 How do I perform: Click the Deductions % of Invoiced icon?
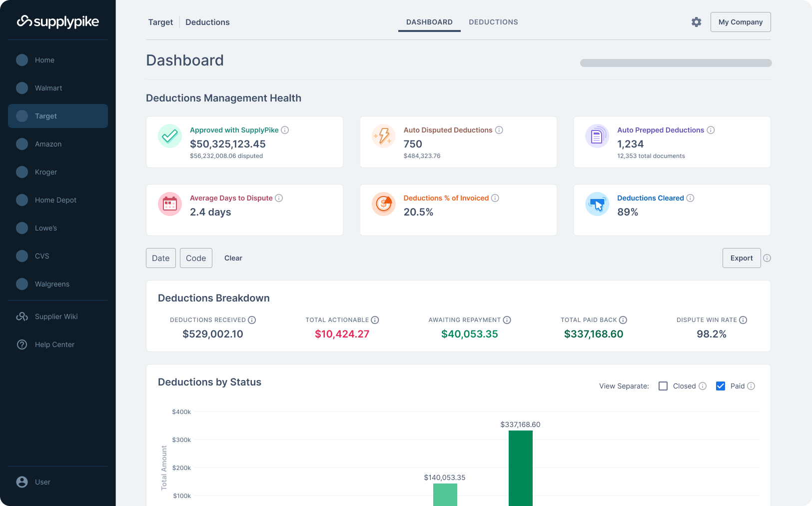[x=384, y=204]
